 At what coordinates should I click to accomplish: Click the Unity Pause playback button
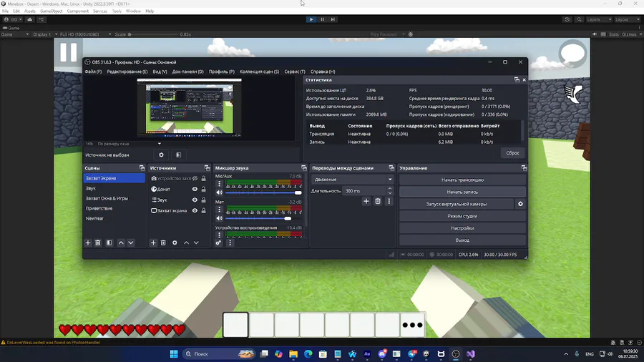(x=323, y=19)
